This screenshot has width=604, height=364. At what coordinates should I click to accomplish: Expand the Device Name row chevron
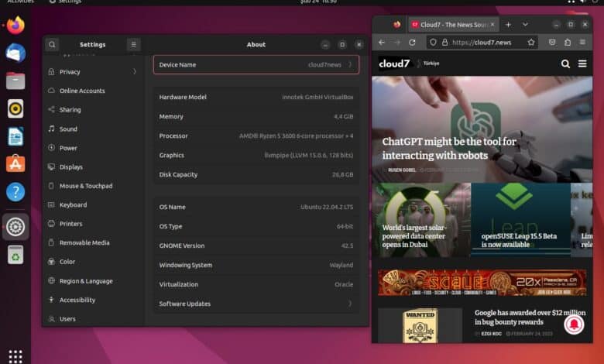[x=350, y=65]
